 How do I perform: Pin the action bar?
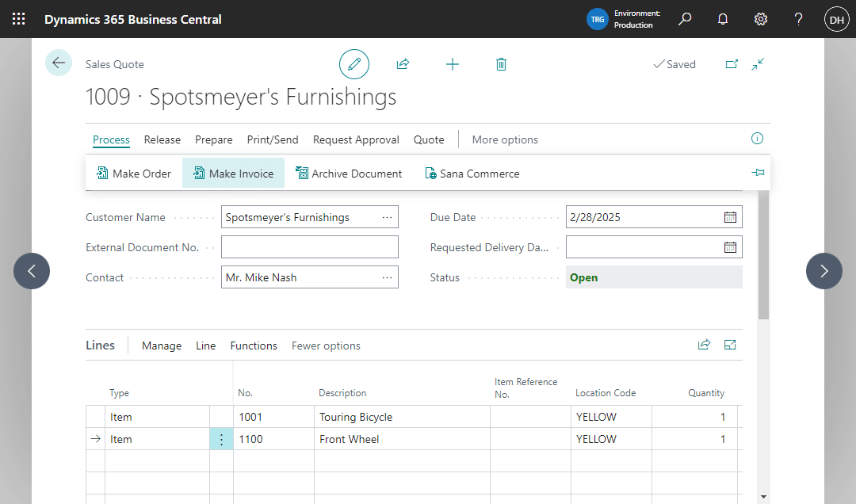pyautogui.click(x=758, y=173)
